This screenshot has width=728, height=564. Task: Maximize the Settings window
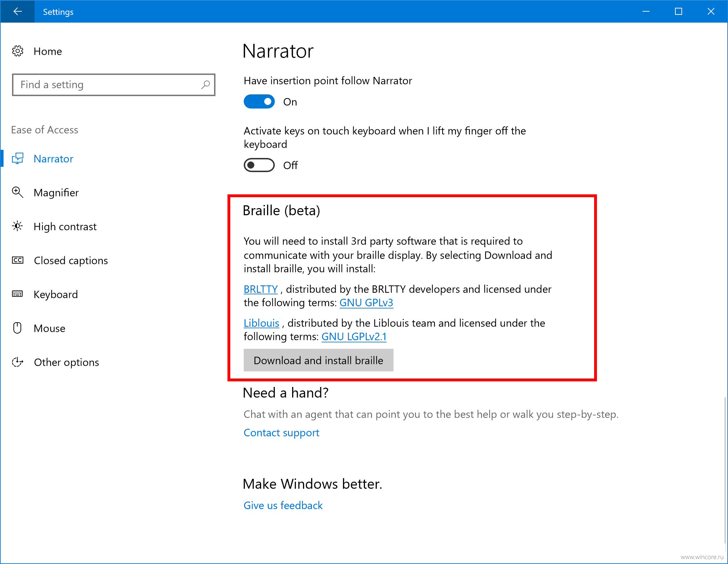coord(679,12)
